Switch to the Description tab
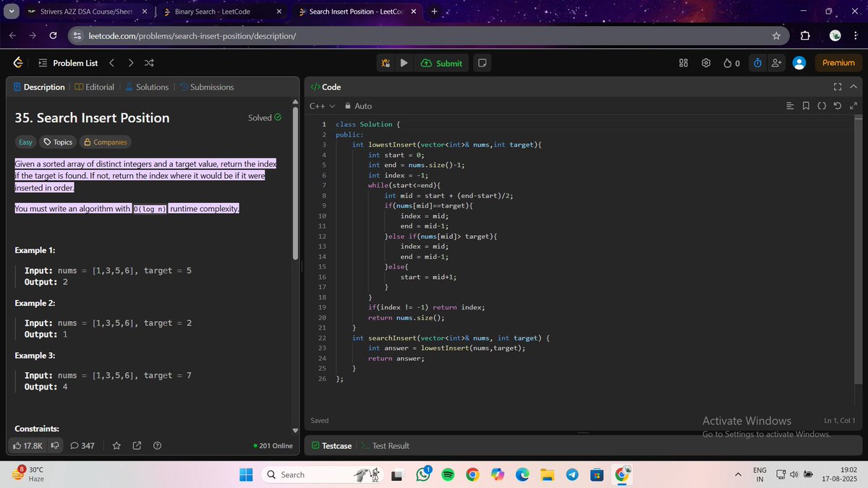Screen dimensions: 868x488 tap(39, 87)
